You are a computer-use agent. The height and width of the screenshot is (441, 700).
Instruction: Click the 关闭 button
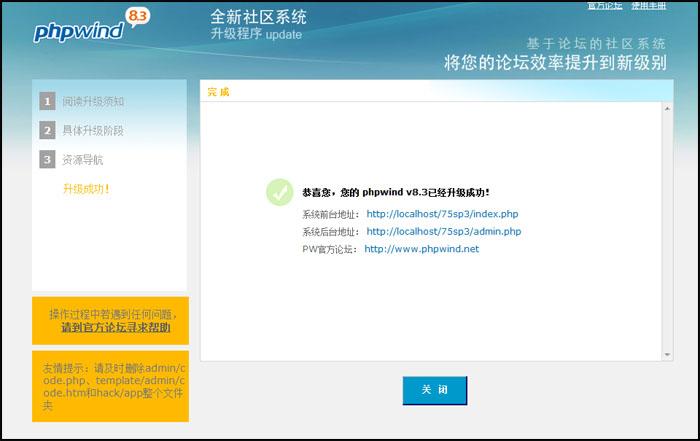435,390
